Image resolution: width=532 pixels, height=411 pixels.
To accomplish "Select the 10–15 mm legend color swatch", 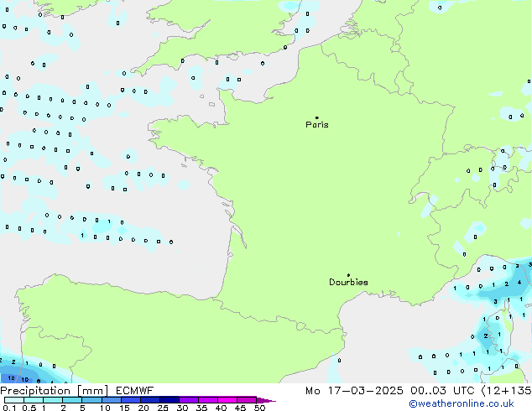I will click(x=111, y=400).
